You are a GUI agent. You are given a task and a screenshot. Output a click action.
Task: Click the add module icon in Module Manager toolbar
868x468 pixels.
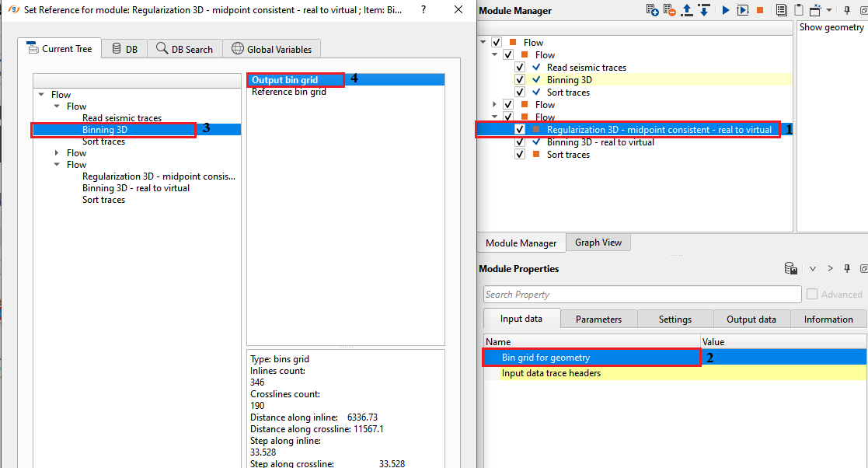click(x=652, y=10)
